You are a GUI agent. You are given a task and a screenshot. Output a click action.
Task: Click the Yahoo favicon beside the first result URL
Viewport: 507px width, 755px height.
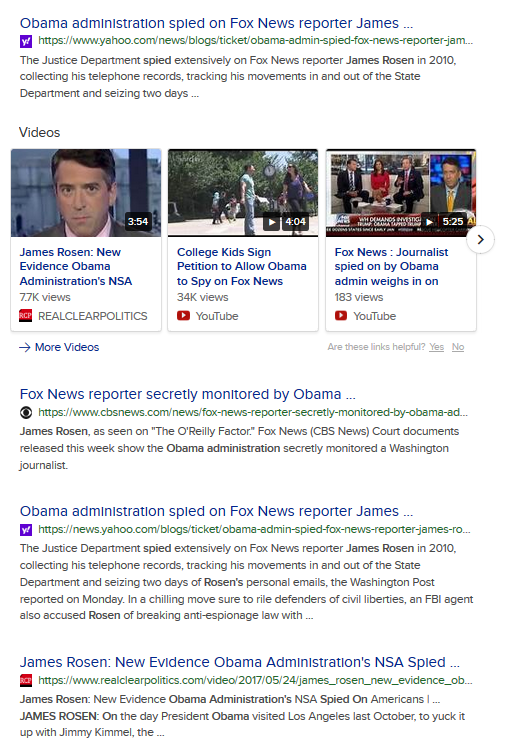point(26,41)
